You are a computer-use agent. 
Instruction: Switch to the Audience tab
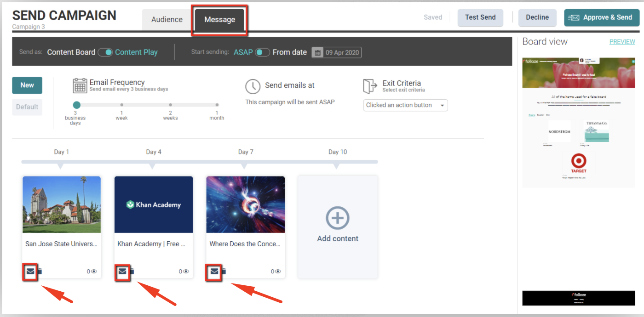pos(167,19)
